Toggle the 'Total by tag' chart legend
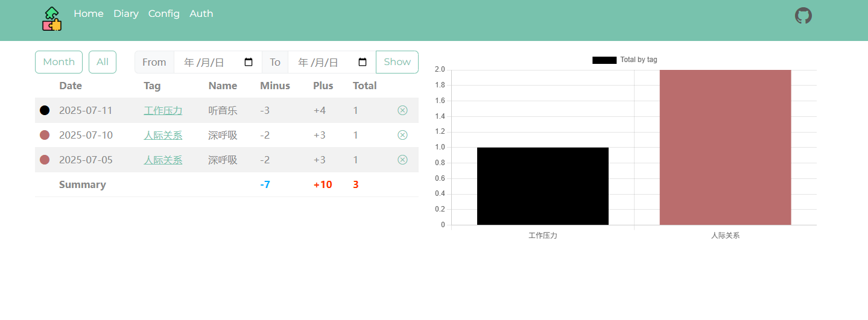This screenshot has width=868, height=320. (624, 60)
